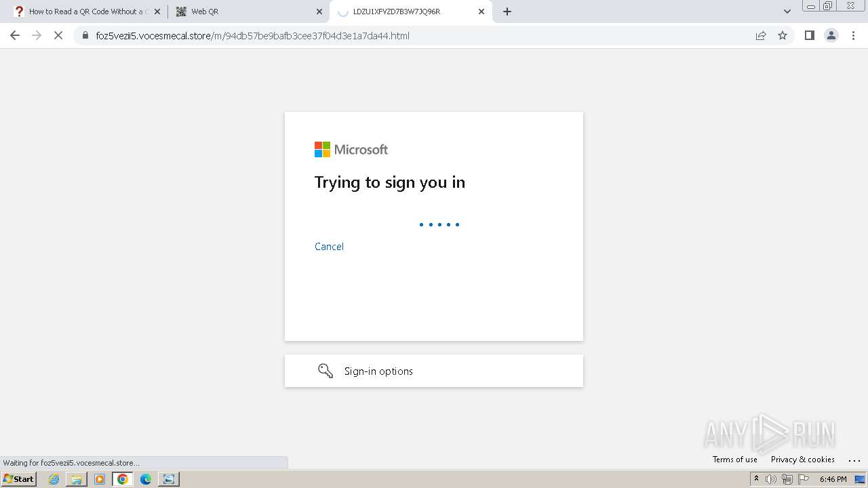The image size is (868, 488).
Task: Switch to the Web QR tab
Action: click(x=249, y=12)
